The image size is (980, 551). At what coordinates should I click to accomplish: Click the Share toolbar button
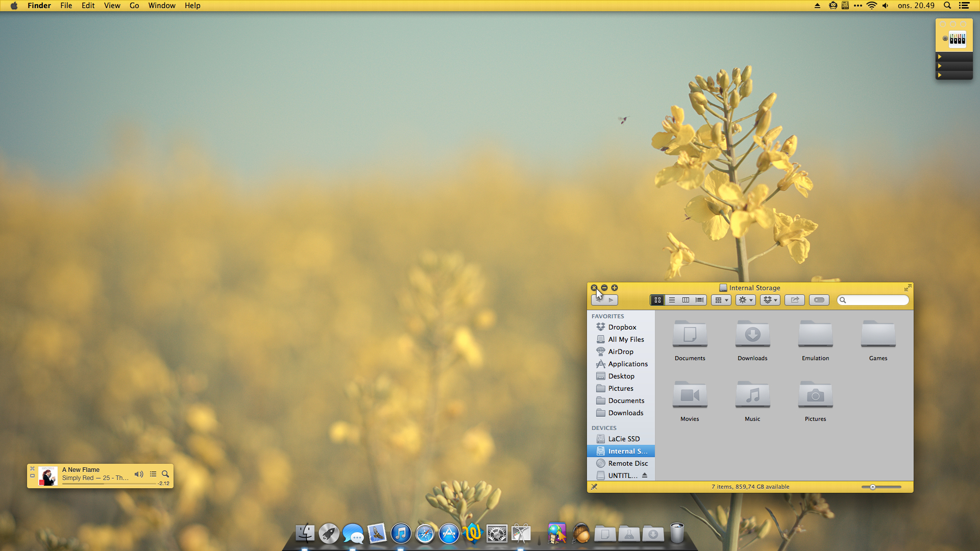(x=794, y=300)
